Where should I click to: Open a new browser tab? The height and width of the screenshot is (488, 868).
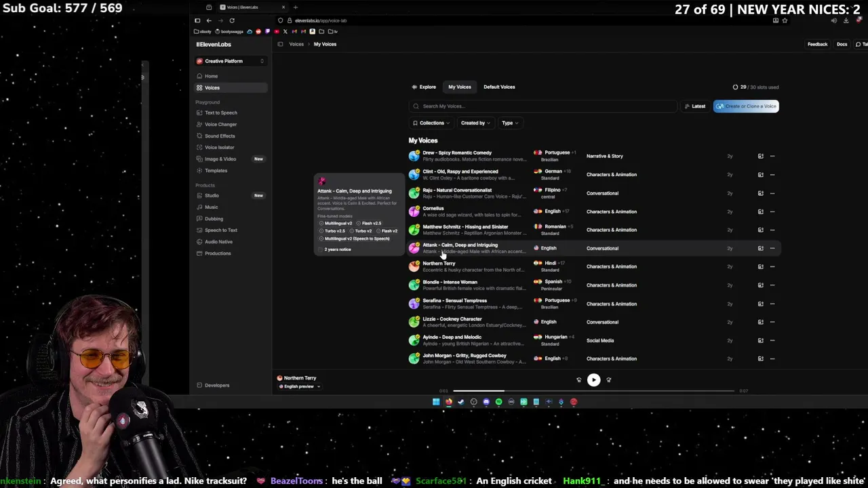tap(295, 7)
